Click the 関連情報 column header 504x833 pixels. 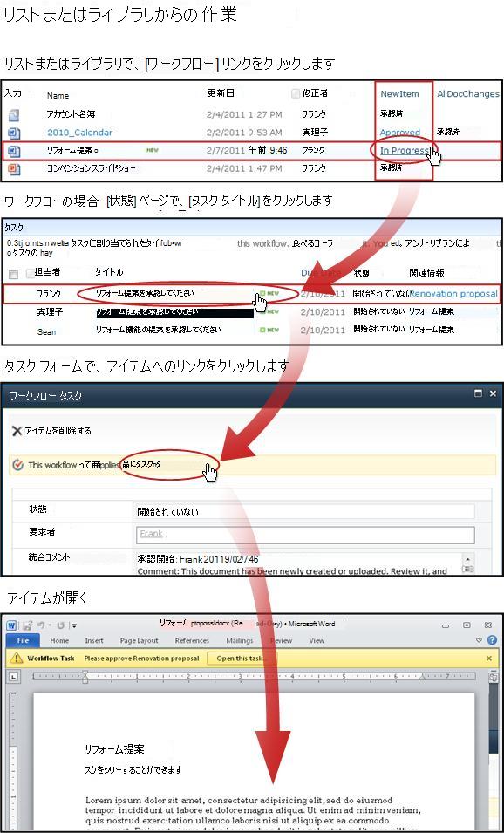pos(426,273)
